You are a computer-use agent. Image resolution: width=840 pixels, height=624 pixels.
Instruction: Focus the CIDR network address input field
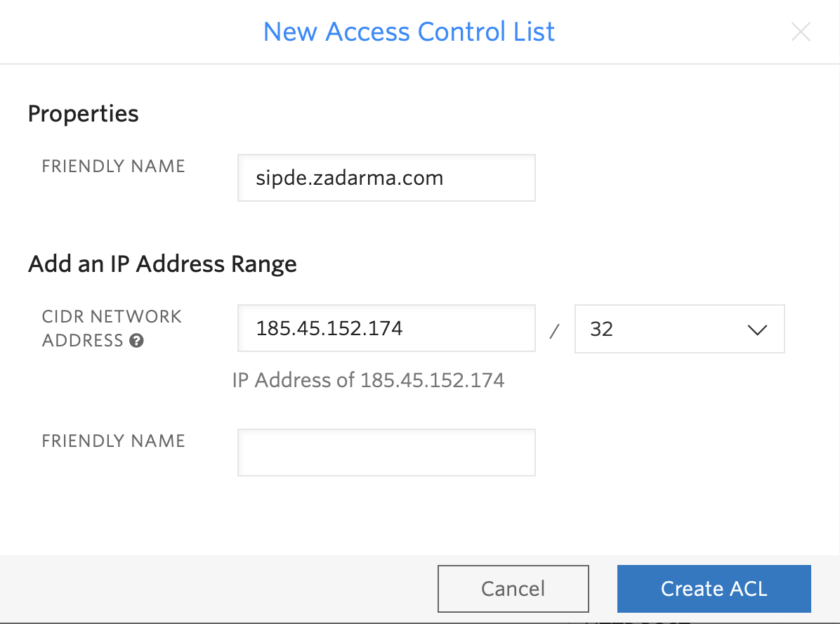(x=386, y=328)
